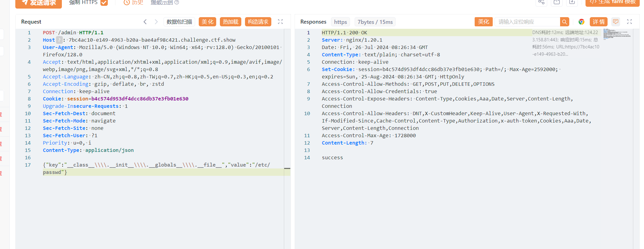Click the response Date header line
This screenshot has width=644, height=249.
(x=375, y=47)
